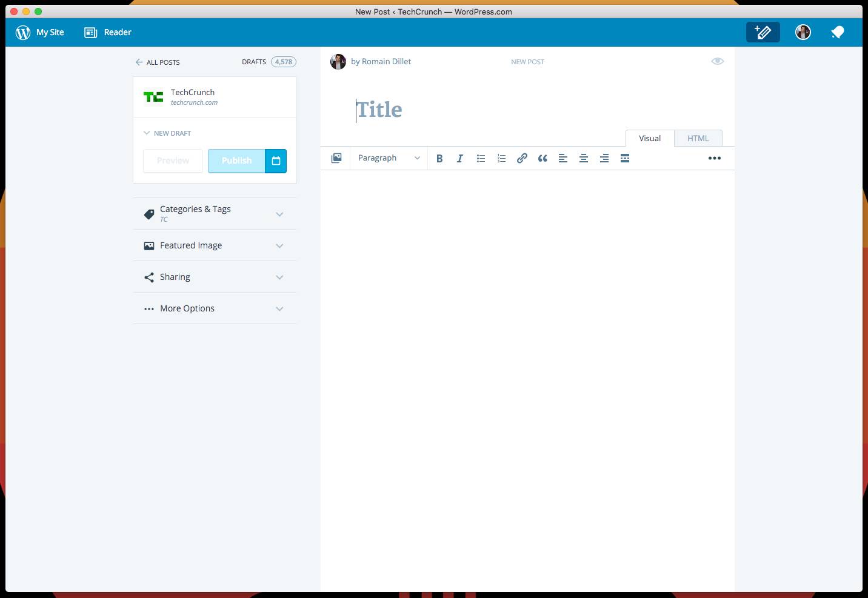Expand the More Options section
The height and width of the screenshot is (598, 868).
tap(279, 309)
